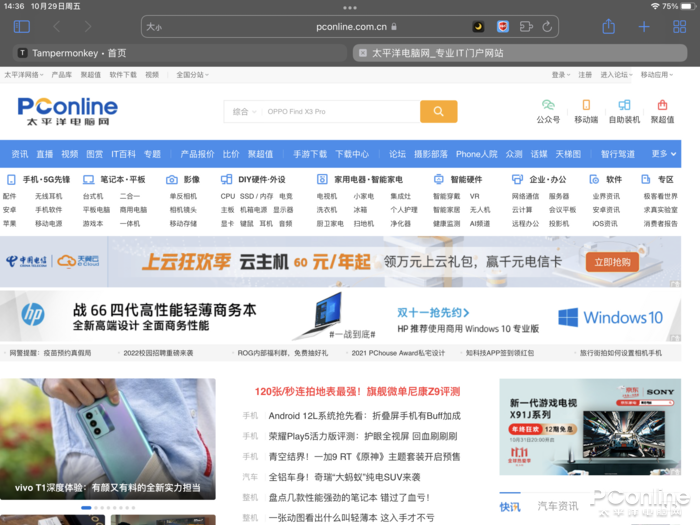Tap the Share icon in Safari toolbar
The image size is (700, 525).
point(608,26)
